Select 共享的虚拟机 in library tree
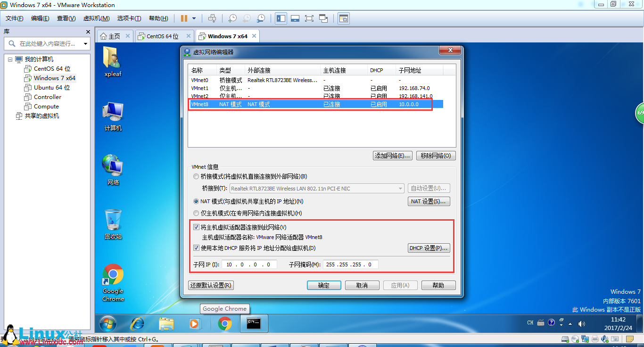Image resolution: width=644 pixels, height=347 pixels. (42, 116)
